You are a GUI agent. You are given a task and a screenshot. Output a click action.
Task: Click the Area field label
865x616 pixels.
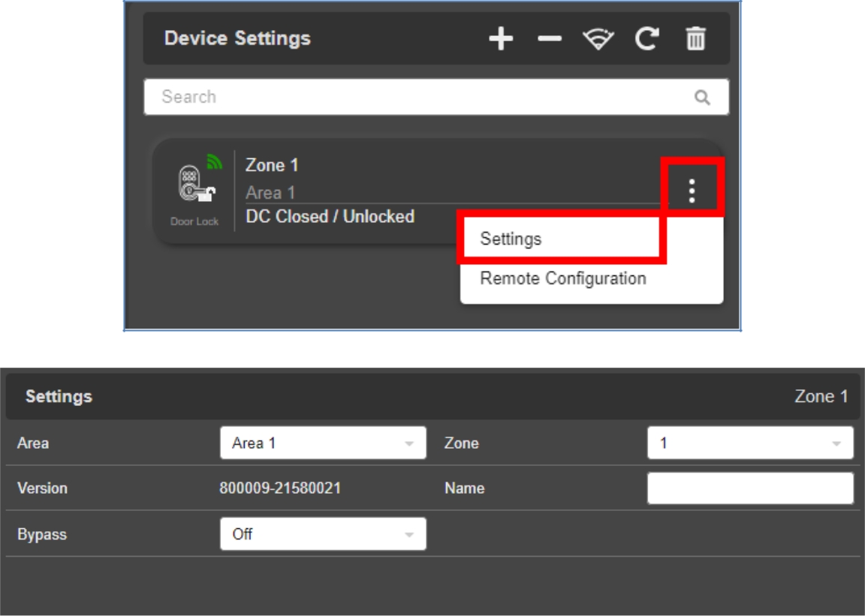33,443
